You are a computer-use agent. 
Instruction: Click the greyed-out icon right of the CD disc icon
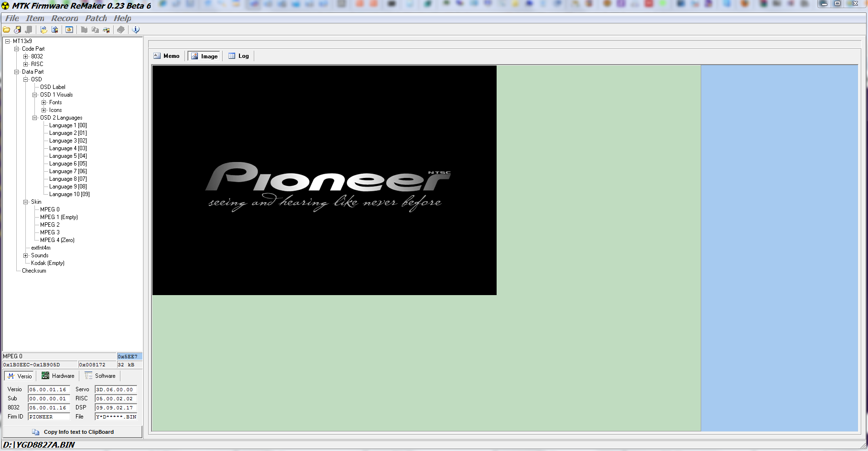[29, 30]
